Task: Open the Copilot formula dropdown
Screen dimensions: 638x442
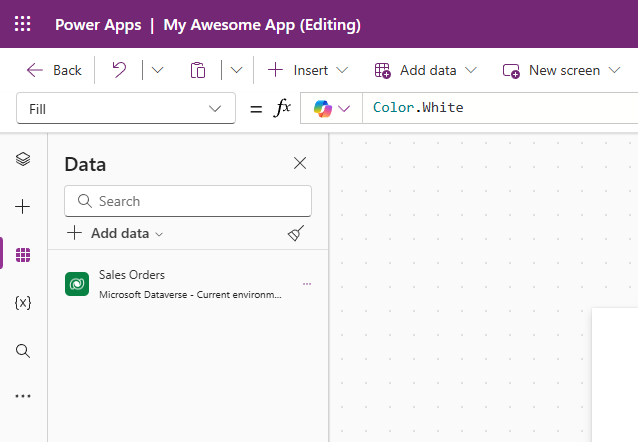Action: pos(332,108)
